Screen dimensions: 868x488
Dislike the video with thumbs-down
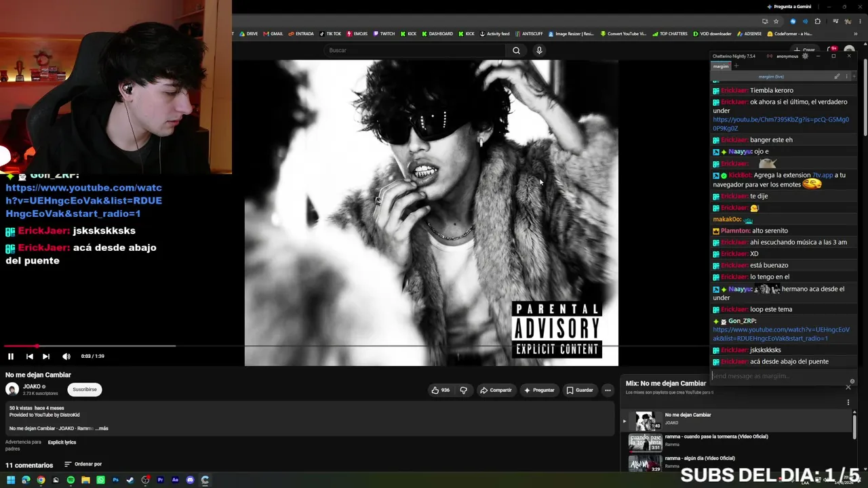click(x=464, y=390)
